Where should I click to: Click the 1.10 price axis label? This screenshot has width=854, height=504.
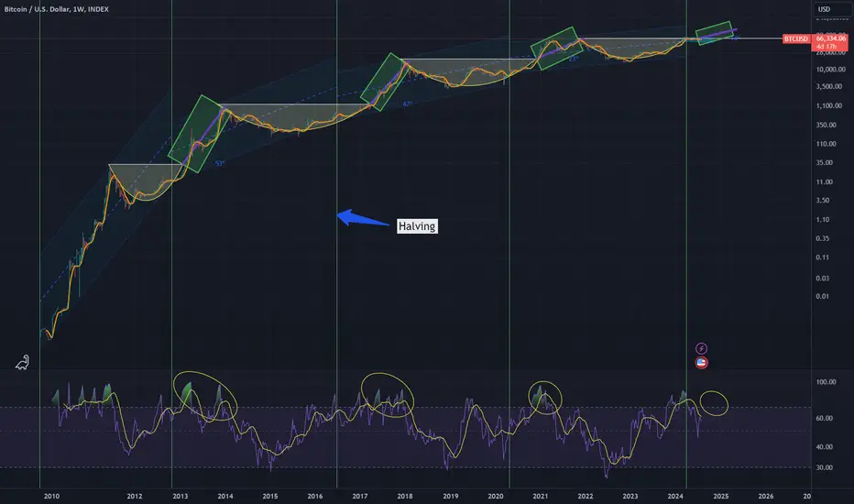coord(823,220)
